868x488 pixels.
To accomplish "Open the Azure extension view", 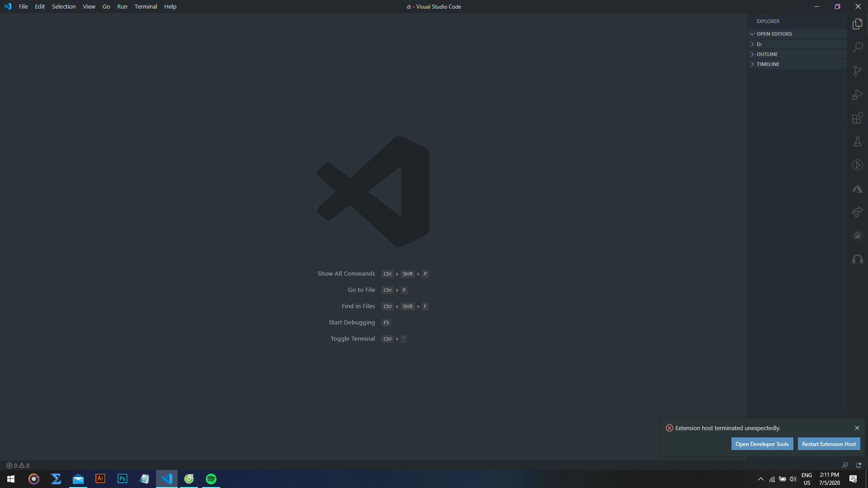I will click(857, 188).
